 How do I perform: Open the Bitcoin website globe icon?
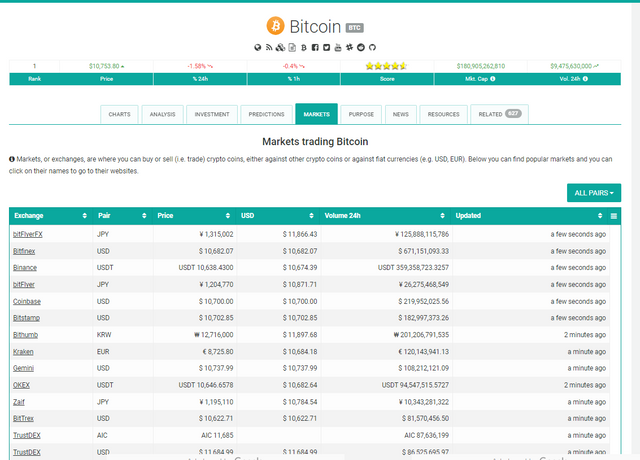pyautogui.click(x=258, y=48)
